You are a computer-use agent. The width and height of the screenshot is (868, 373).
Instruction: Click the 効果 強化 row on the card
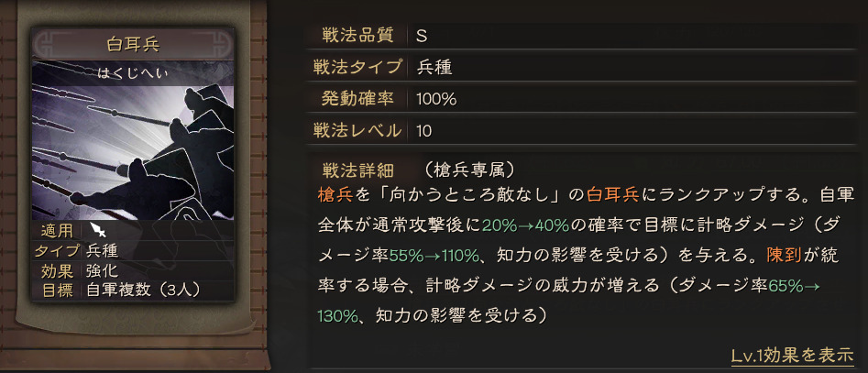(133, 270)
